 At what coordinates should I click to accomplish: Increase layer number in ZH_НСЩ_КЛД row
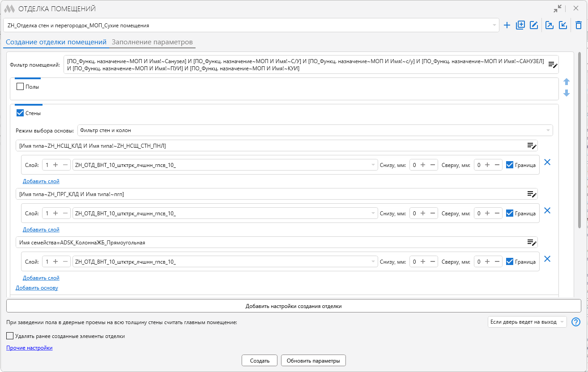(55, 165)
